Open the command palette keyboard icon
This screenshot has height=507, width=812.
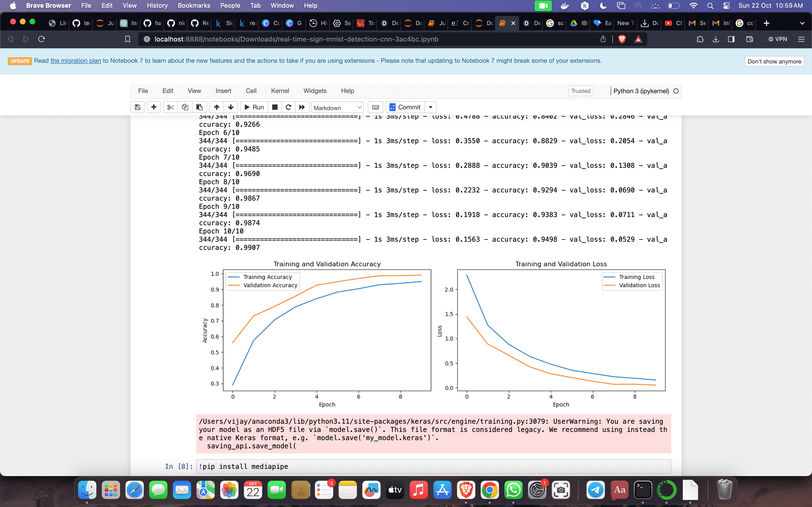point(376,107)
